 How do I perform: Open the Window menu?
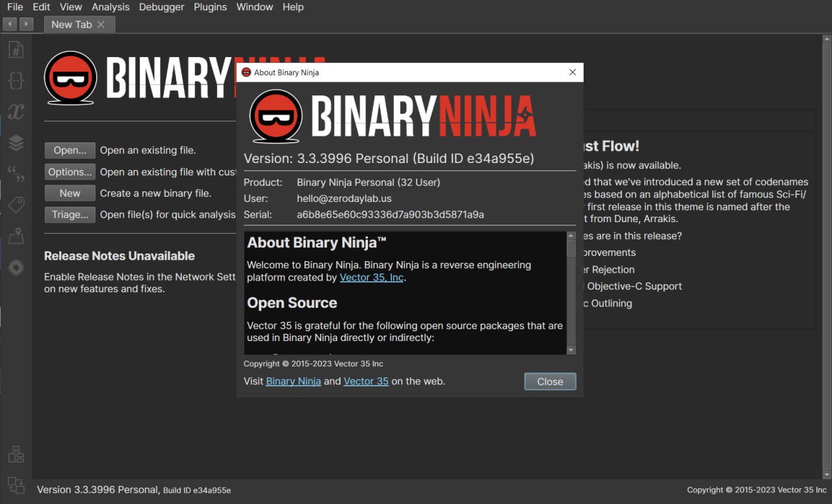pyautogui.click(x=255, y=7)
